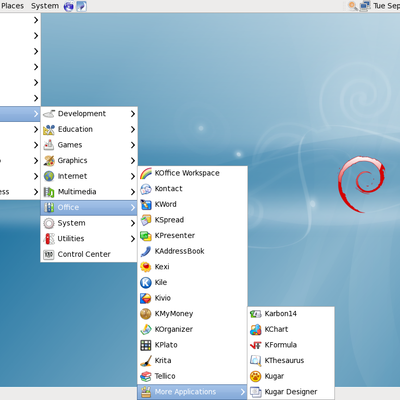Click the KPlato grid icon
The height and width of the screenshot is (400, 400).
[x=146, y=345]
